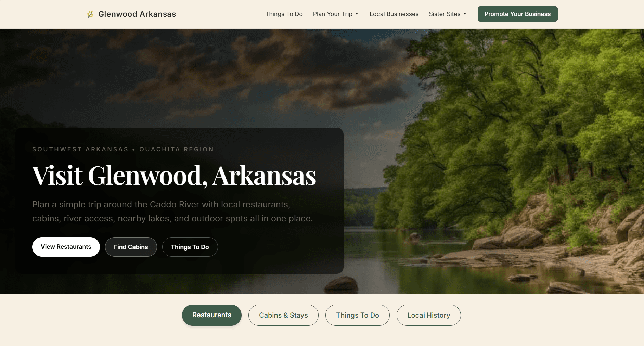Image resolution: width=644 pixels, height=346 pixels.
Task: Select the Local History category pill
Action: [429, 315]
